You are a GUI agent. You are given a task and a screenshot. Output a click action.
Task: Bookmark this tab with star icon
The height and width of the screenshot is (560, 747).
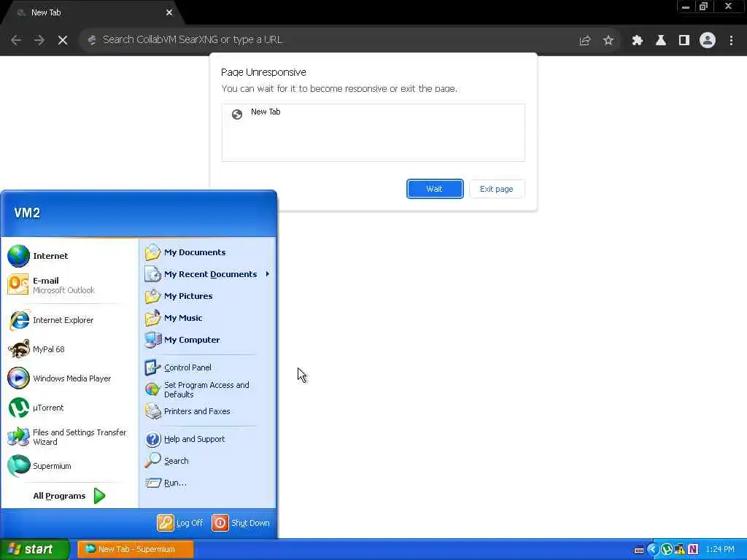point(608,41)
